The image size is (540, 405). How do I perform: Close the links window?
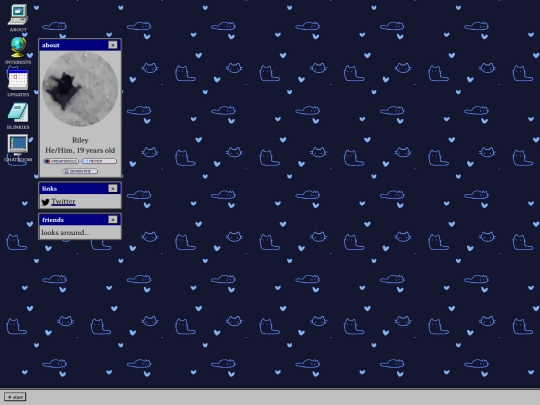pos(113,188)
